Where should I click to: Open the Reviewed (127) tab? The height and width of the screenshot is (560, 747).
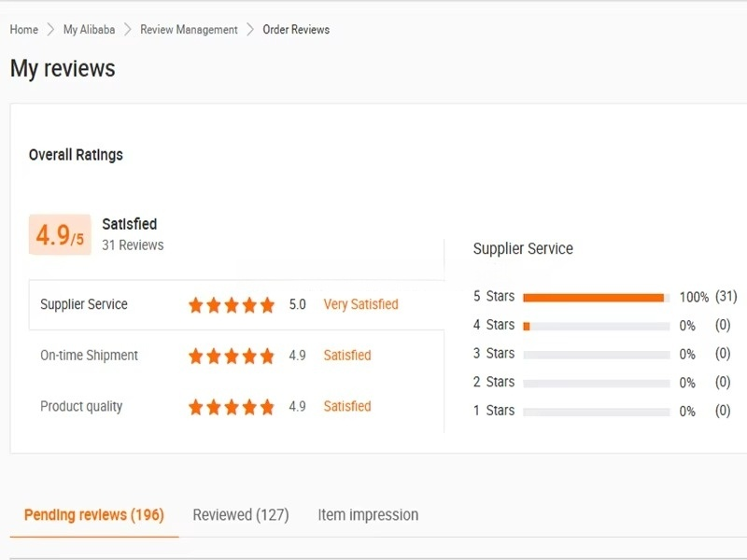coord(241,515)
